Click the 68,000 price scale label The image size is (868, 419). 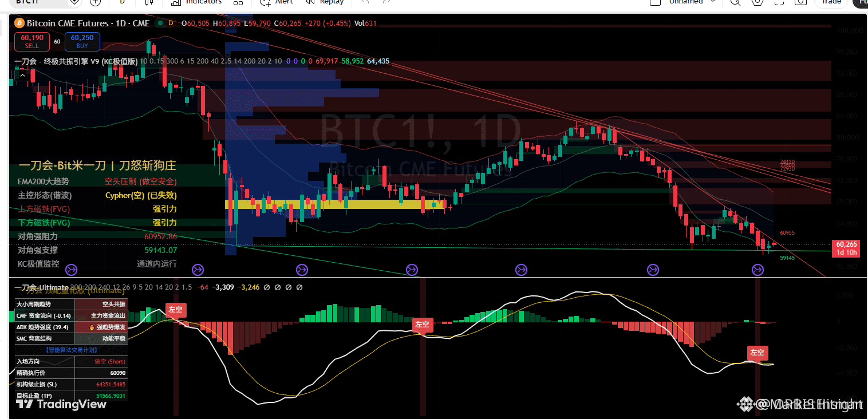pyautogui.click(x=847, y=202)
